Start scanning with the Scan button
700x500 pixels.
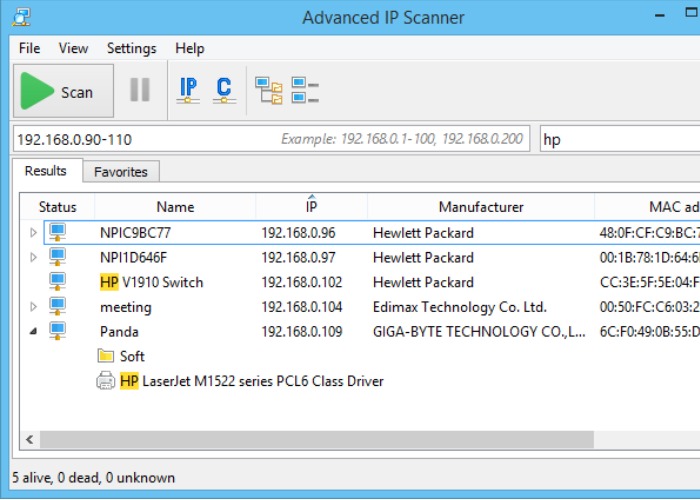click(x=63, y=91)
